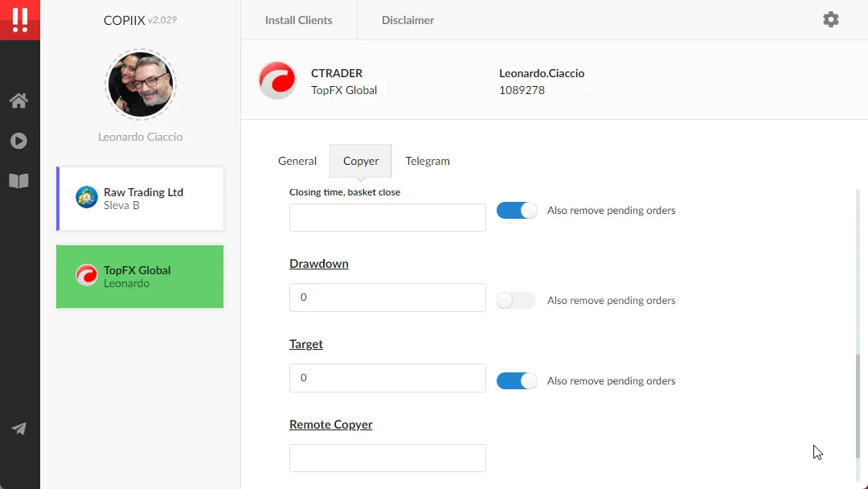Open the Disclaimer tab
The width and height of the screenshot is (868, 489).
pyautogui.click(x=408, y=20)
